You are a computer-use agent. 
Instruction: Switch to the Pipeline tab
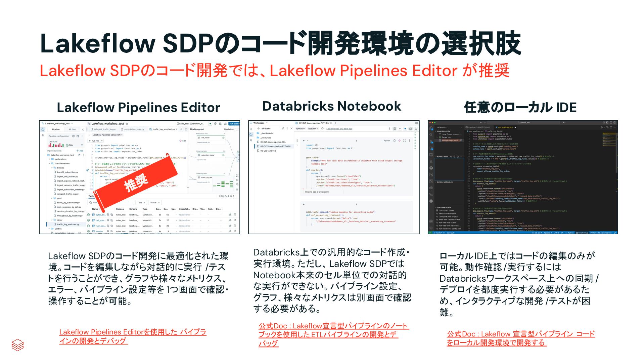point(56,129)
